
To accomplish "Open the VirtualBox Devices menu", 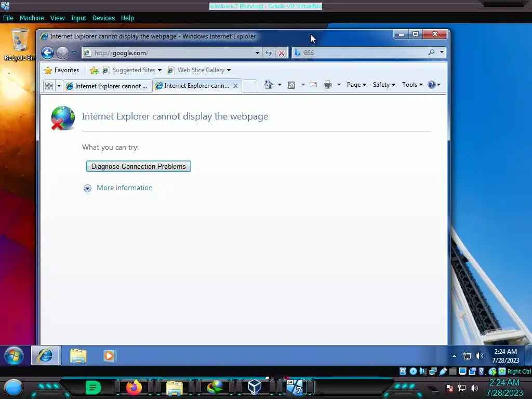I will click(x=103, y=18).
